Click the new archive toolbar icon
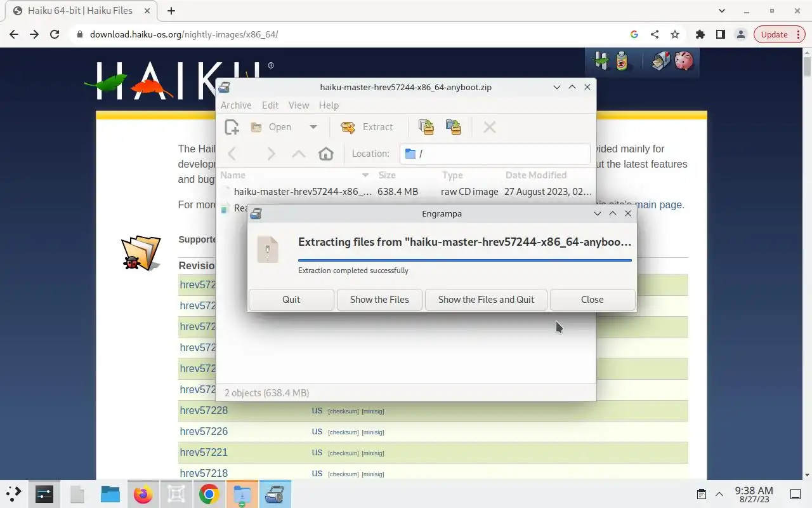The width and height of the screenshot is (812, 508). [x=232, y=127]
